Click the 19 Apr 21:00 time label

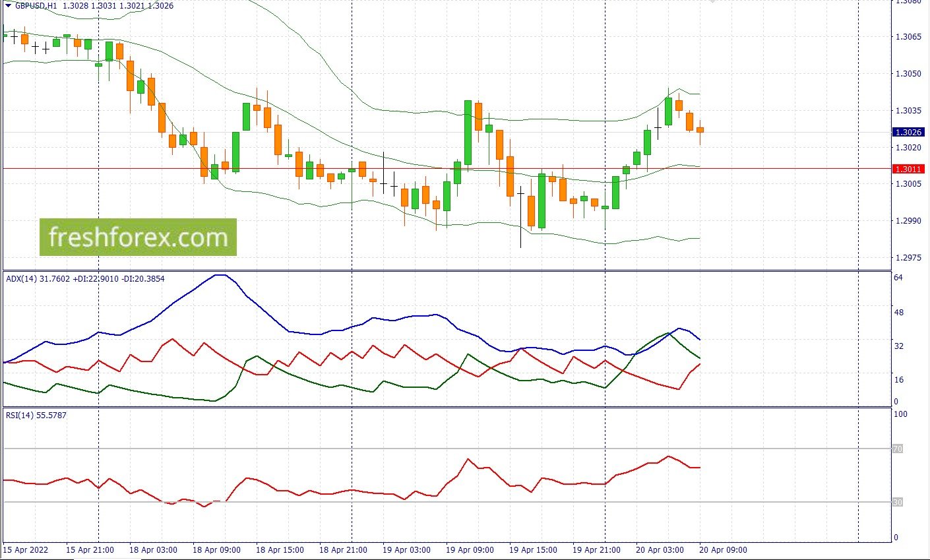click(x=597, y=549)
